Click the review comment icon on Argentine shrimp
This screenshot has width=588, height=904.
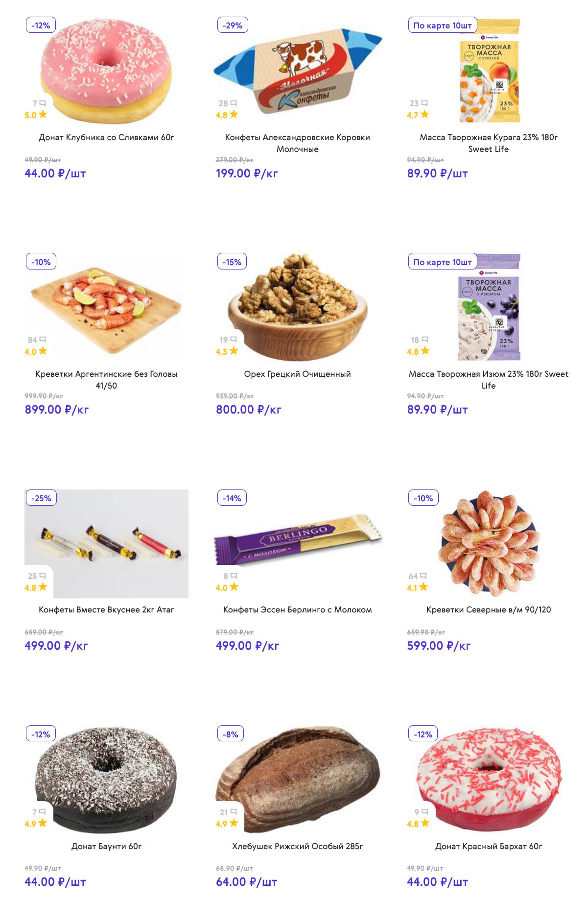[x=43, y=340]
